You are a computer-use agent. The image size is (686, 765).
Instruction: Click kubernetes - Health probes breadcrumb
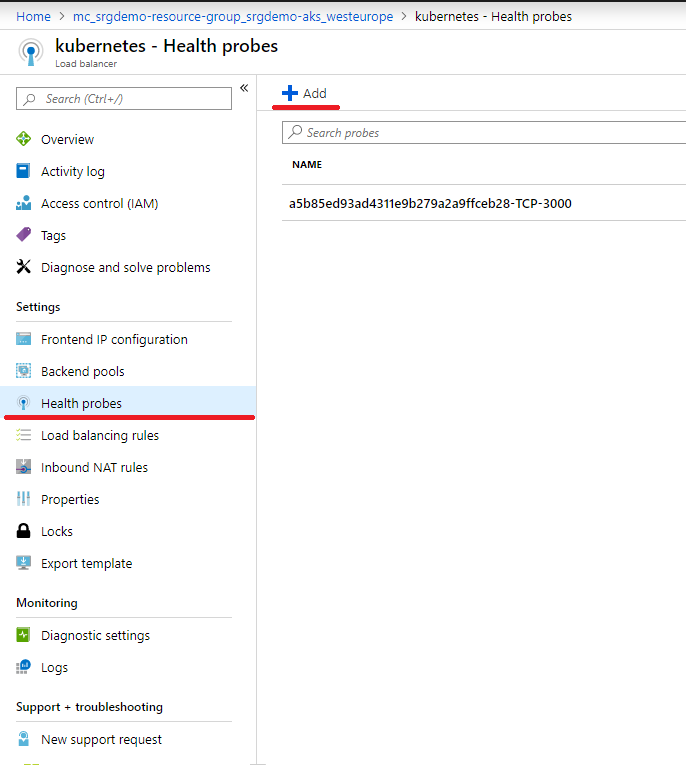(493, 17)
